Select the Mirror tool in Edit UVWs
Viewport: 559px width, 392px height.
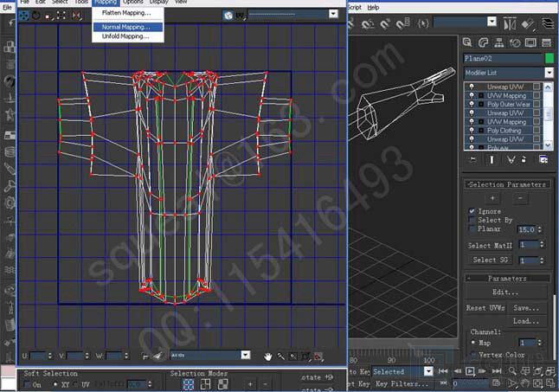76,16
